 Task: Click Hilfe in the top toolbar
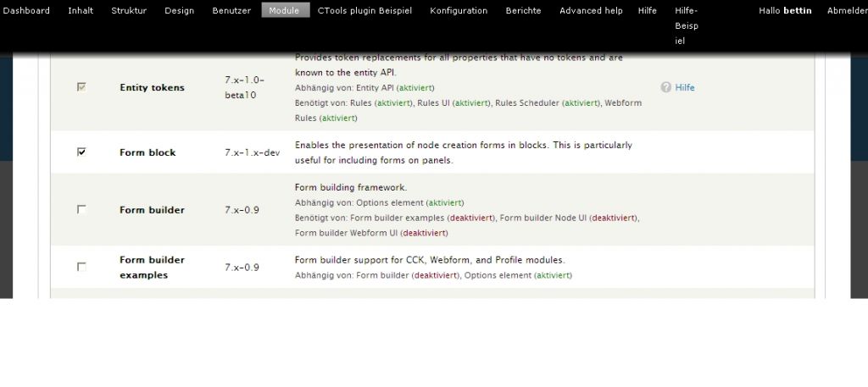point(648,11)
